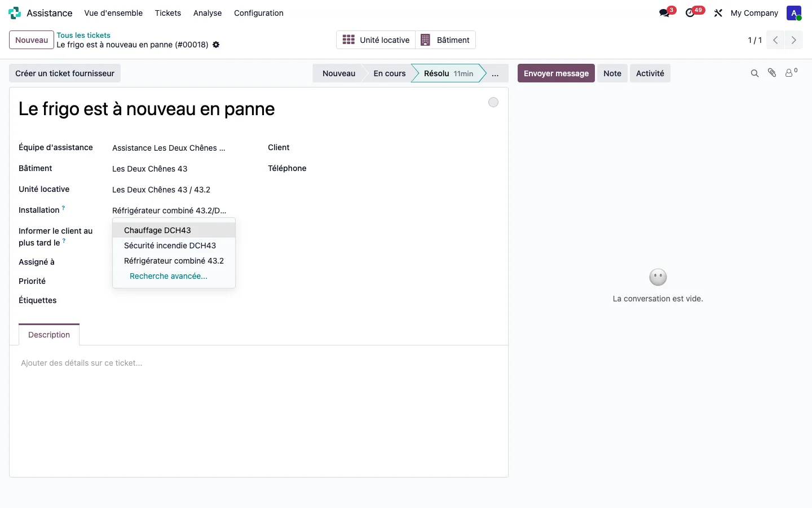Image resolution: width=812 pixels, height=508 pixels.
Task: Schedule with the Activité button
Action: 650,73
